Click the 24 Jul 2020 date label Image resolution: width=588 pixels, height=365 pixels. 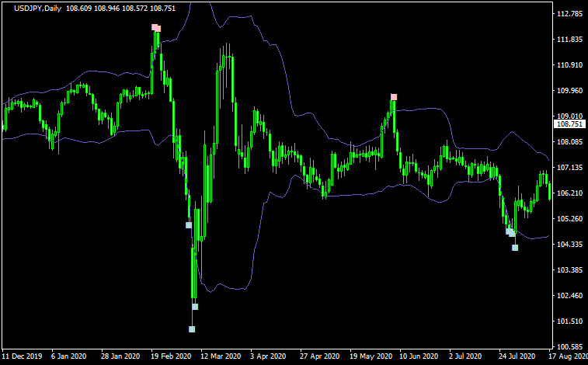516,357
